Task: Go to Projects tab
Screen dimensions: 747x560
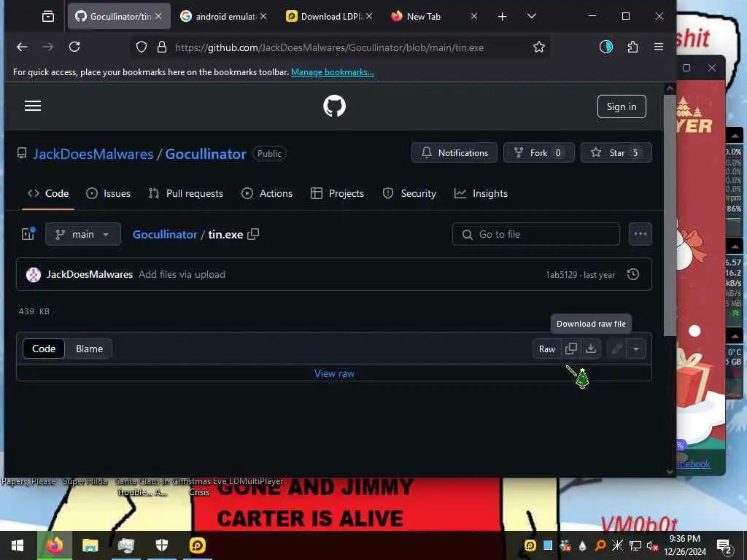Action: pyautogui.click(x=337, y=193)
